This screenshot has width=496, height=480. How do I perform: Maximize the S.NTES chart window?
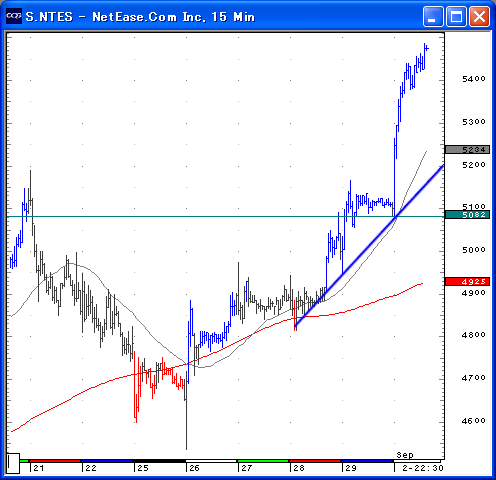[x=456, y=16]
